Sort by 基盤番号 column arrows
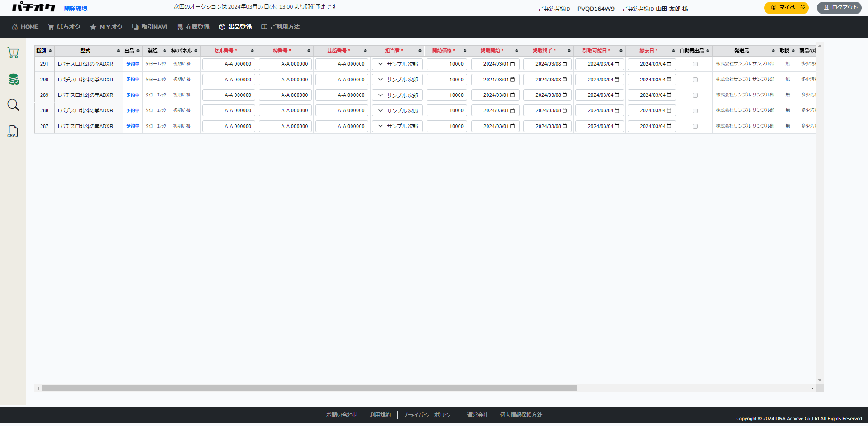 coord(365,51)
